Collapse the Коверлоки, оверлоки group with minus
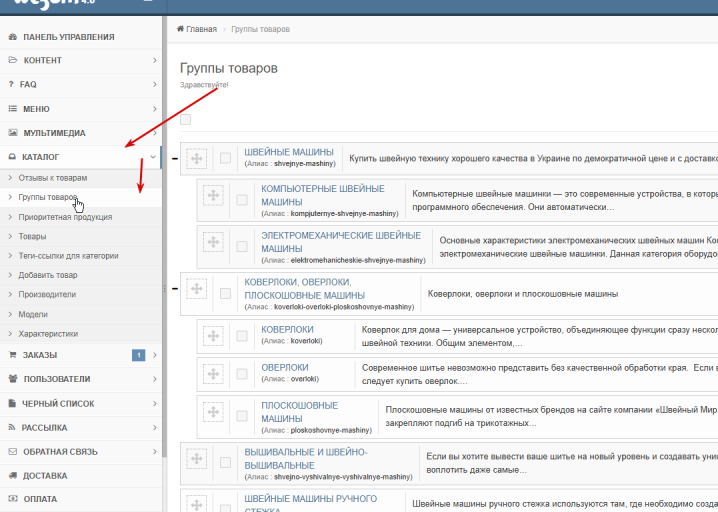The image size is (718, 512). tap(175, 289)
